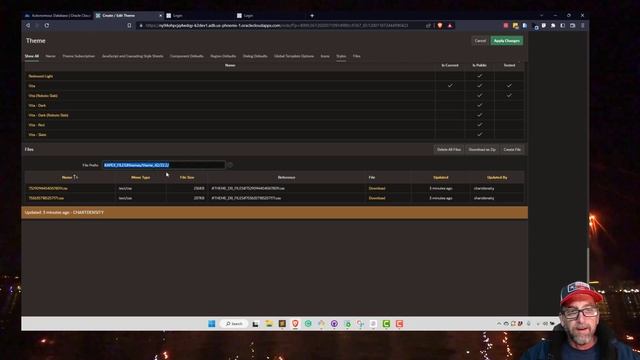This screenshot has height=360, width=640.
Task: Click the browser reload icon
Action: tap(47, 25)
